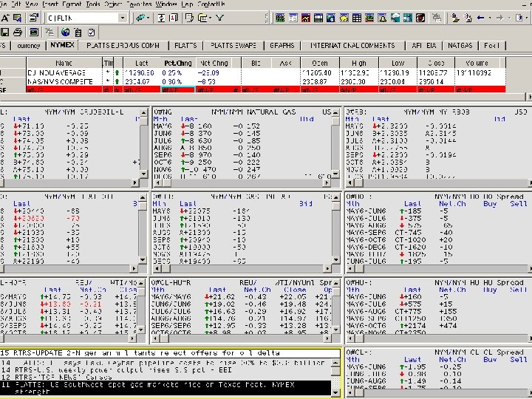Click the printer icon
Viewport: 532px width, 399px height.
point(18,33)
